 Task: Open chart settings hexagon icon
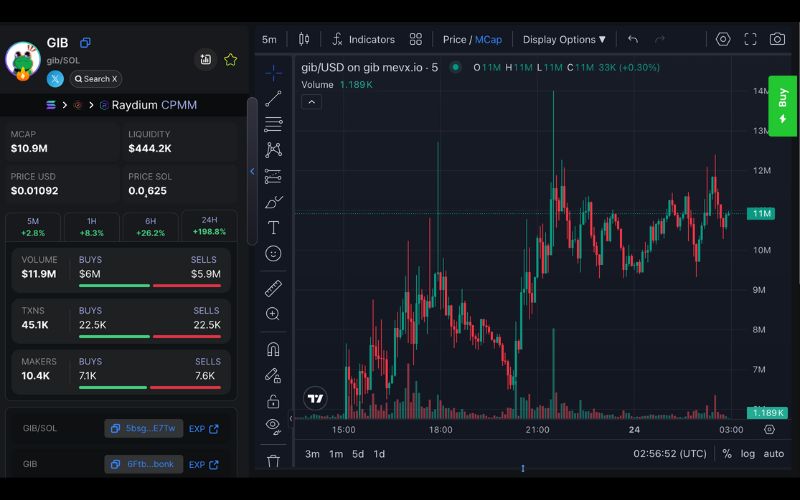723,39
